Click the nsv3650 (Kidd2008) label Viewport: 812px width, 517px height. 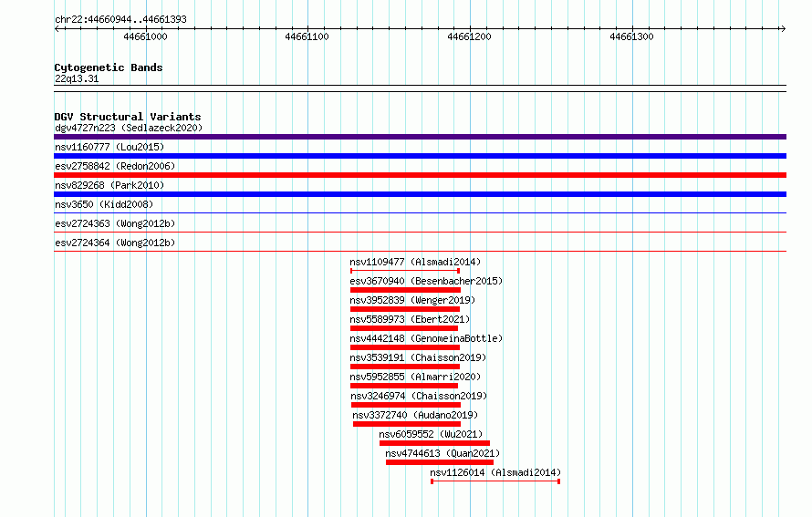[104, 204]
